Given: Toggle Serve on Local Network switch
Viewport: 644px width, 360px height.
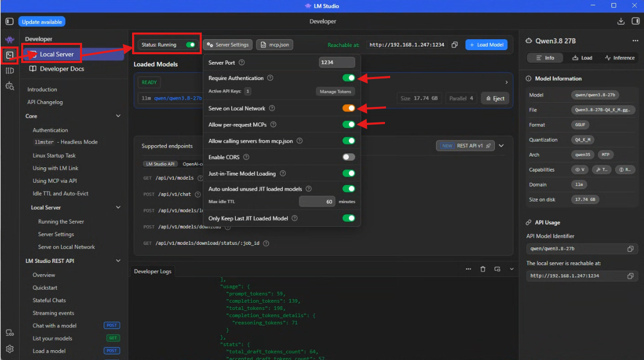Looking at the screenshot, I should pos(349,108).
